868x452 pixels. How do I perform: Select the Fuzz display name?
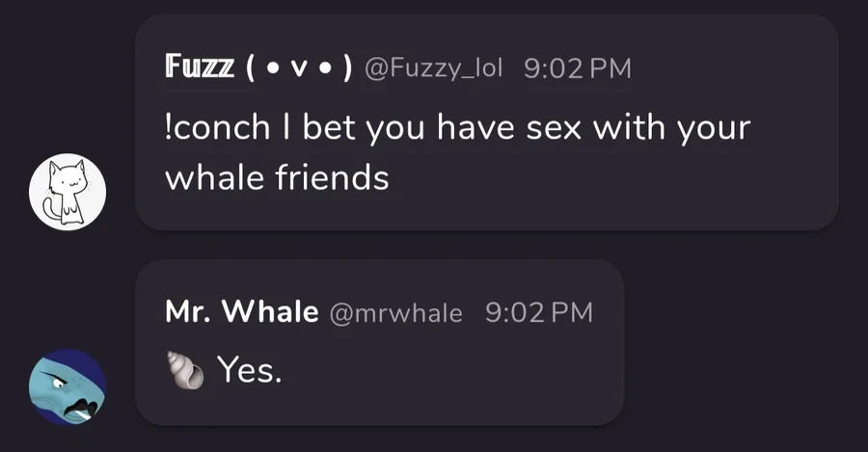(200, 67)
